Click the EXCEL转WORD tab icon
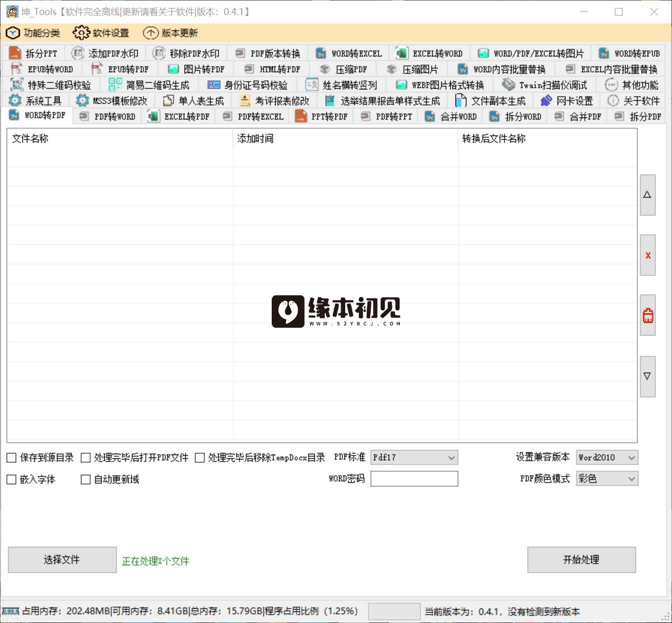672x623 pixels. pos(402,53)
